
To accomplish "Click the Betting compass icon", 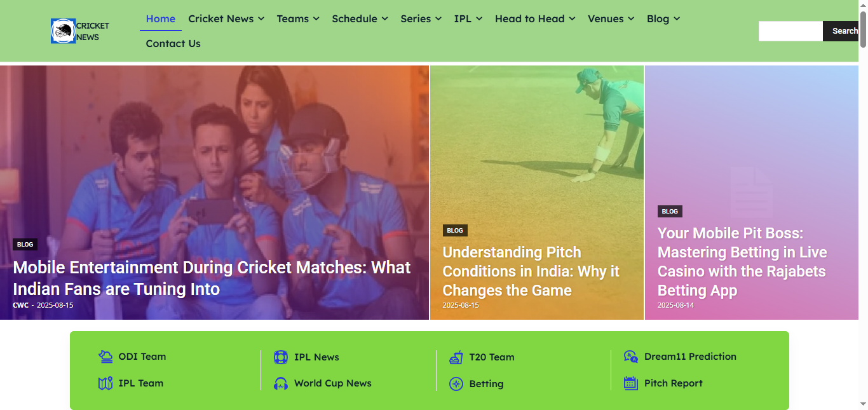I will (456, 384).
